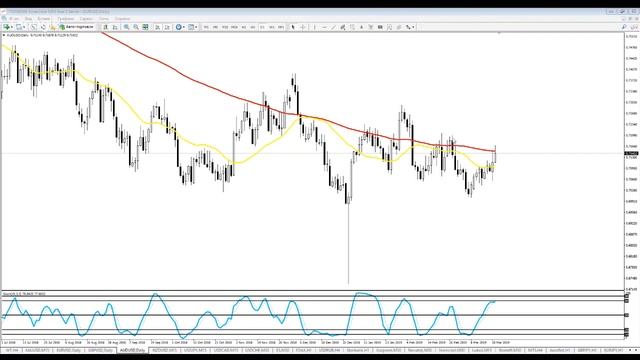
Task: Set timeframe to M5
Action: 216,27
